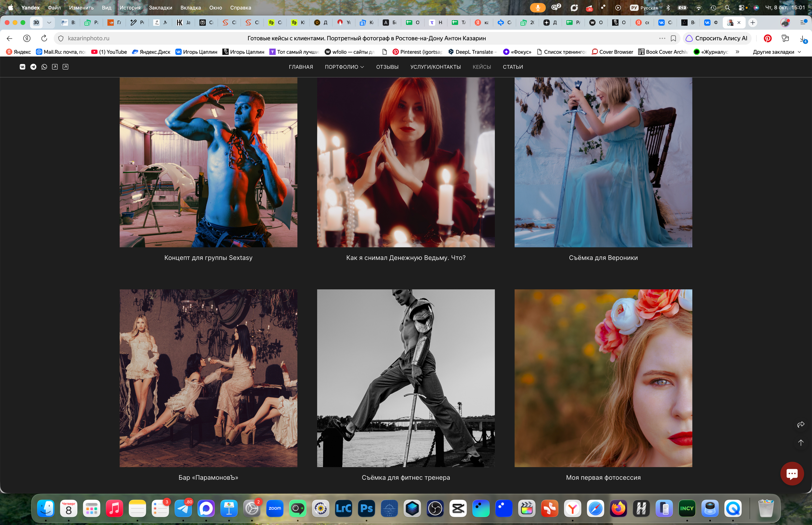
Task: Switch input language via Русская indicator
Action: [644, 8]
